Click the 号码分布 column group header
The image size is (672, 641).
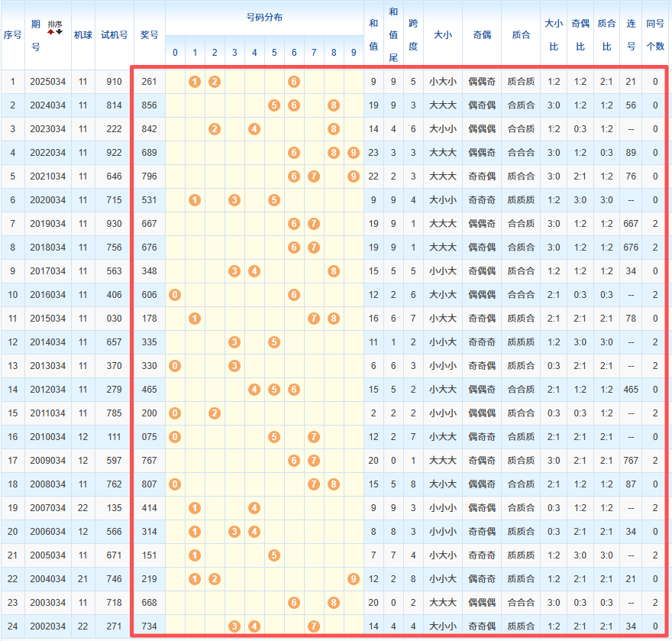click(264, 18)
